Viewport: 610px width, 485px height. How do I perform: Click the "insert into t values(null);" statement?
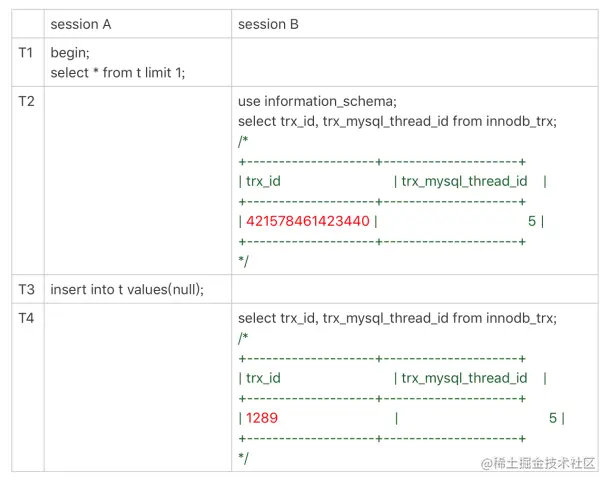127,289
